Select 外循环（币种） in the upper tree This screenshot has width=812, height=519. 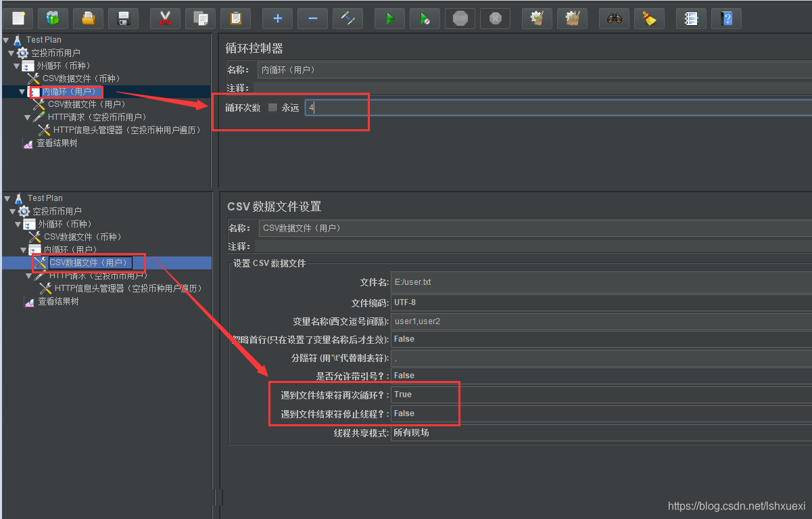64,66
